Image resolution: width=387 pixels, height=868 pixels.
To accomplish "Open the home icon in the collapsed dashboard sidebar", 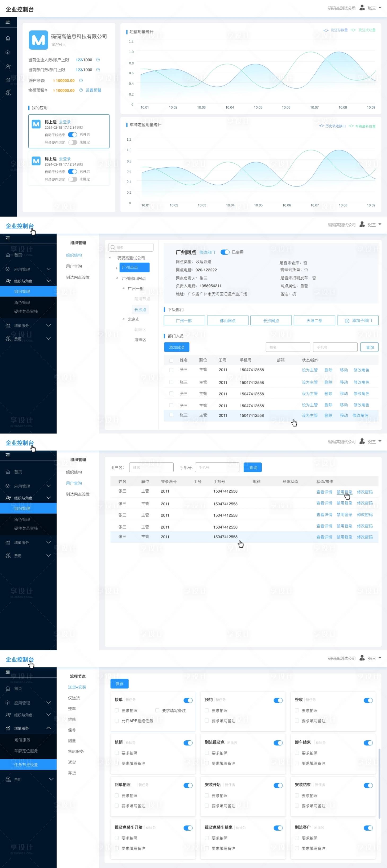I will [x=8, y=38].
